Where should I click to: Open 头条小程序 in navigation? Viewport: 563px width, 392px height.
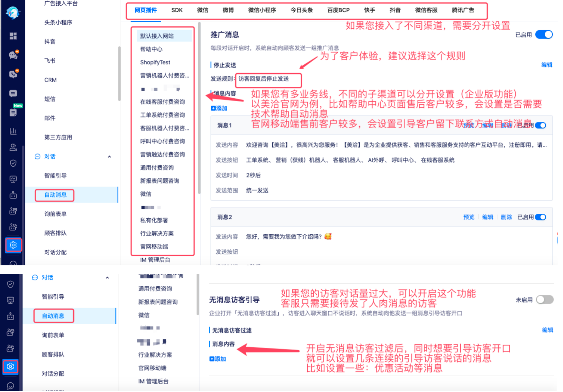(x=58, y=23)
